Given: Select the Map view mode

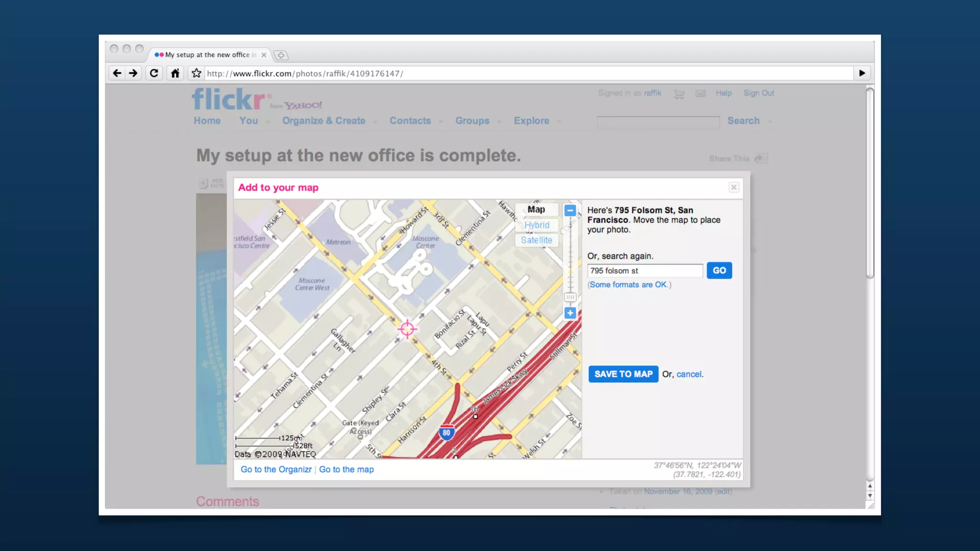Looking at the screenshot, I should click(536, 209).
